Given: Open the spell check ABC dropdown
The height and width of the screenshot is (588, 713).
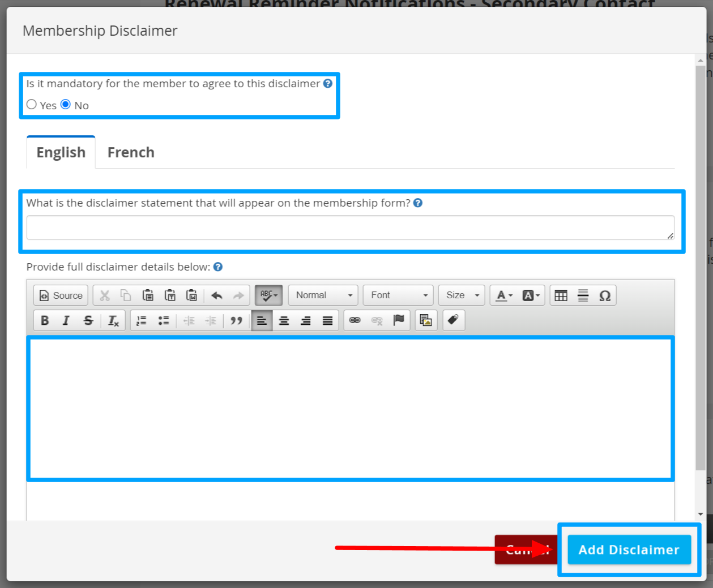Looking at the screenshot, I should click(268, 295).
